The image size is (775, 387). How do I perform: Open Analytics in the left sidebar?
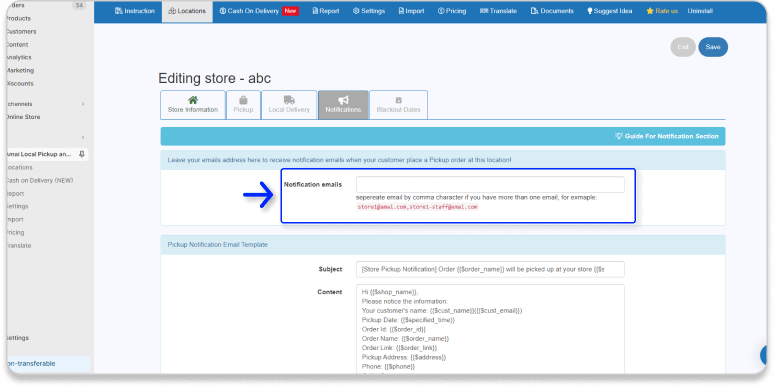18,57
